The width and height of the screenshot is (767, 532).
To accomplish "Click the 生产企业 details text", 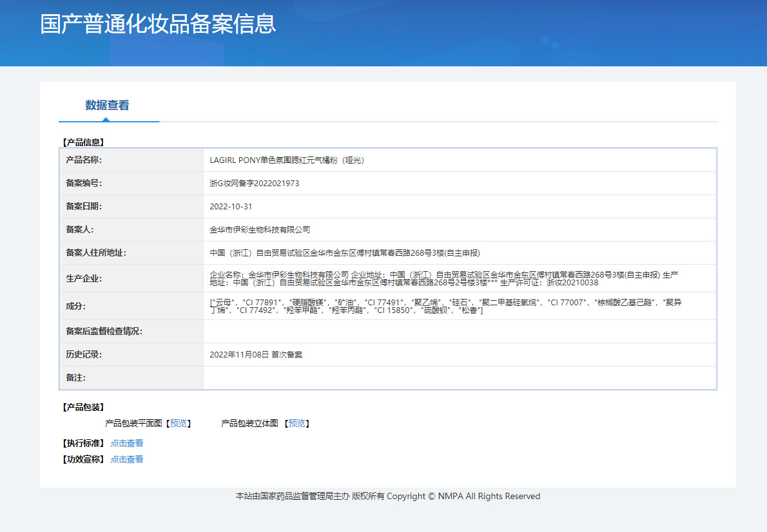I will (x=443, y=278).
